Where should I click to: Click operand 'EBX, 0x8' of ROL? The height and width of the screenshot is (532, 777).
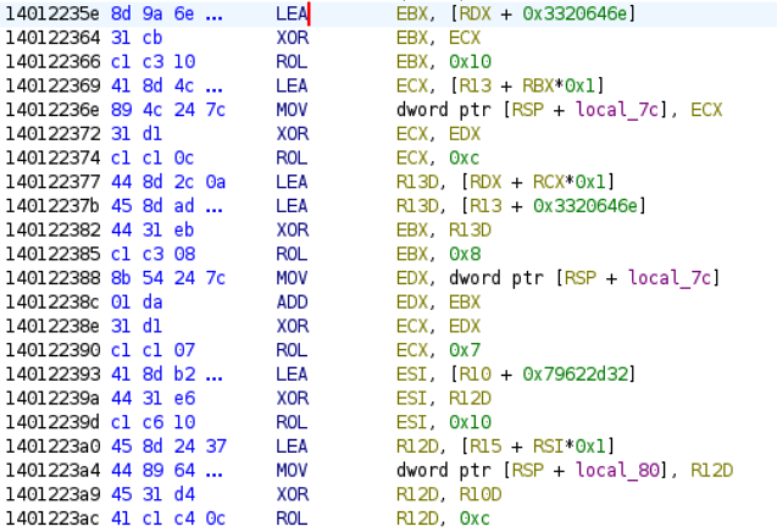point(438,254)
